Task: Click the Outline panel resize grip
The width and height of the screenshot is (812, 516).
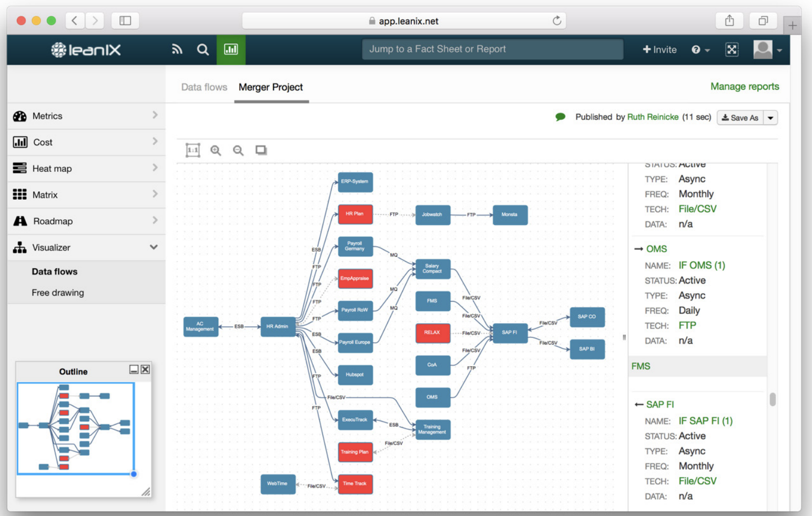Action: pyautogui.click(x=146, y=492)
